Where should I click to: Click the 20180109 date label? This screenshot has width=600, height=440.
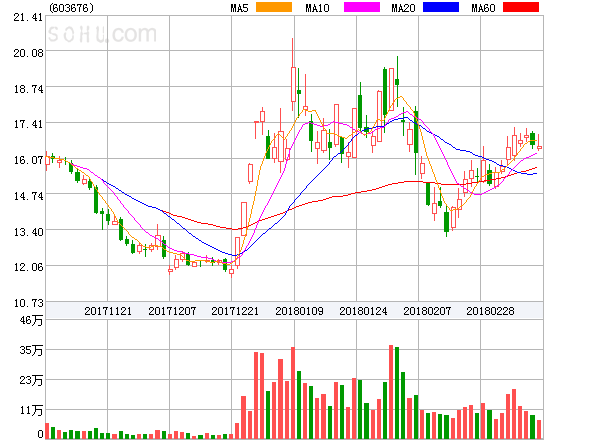(299, 311)
